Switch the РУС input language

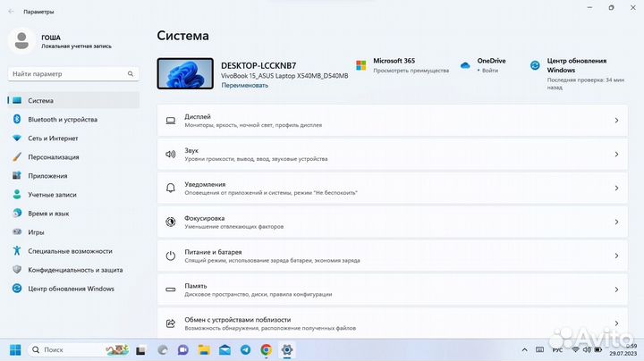pyautogui.click(x=557, y=350)
